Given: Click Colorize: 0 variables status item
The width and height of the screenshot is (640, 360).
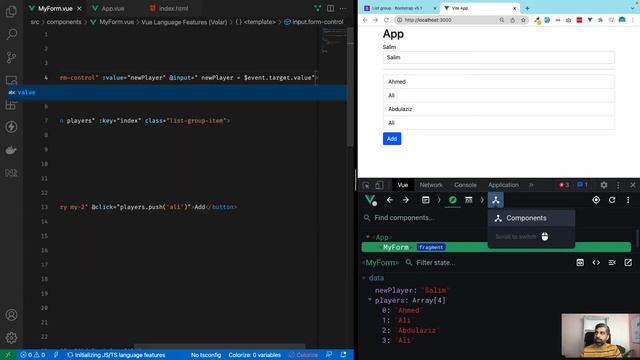Looking at the screenshot, I should point(255,355).
